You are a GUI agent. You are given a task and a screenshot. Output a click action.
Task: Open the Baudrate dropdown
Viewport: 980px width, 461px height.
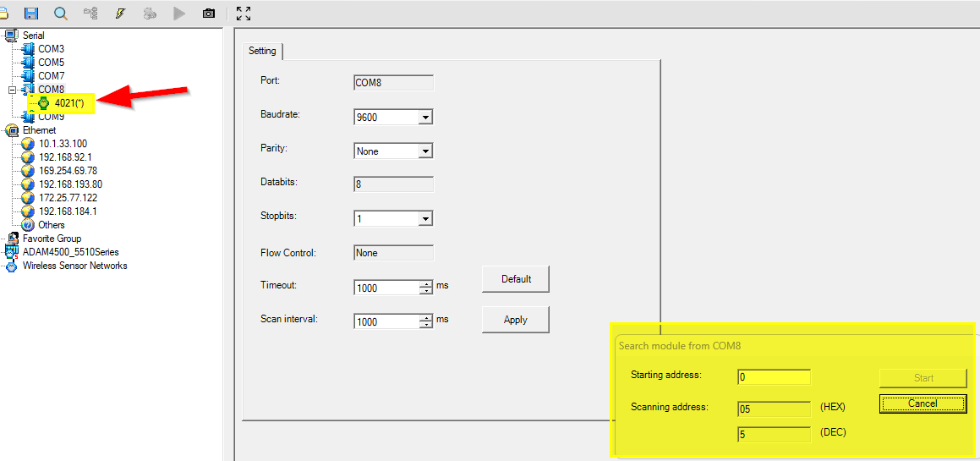click(x=425, y=117)
